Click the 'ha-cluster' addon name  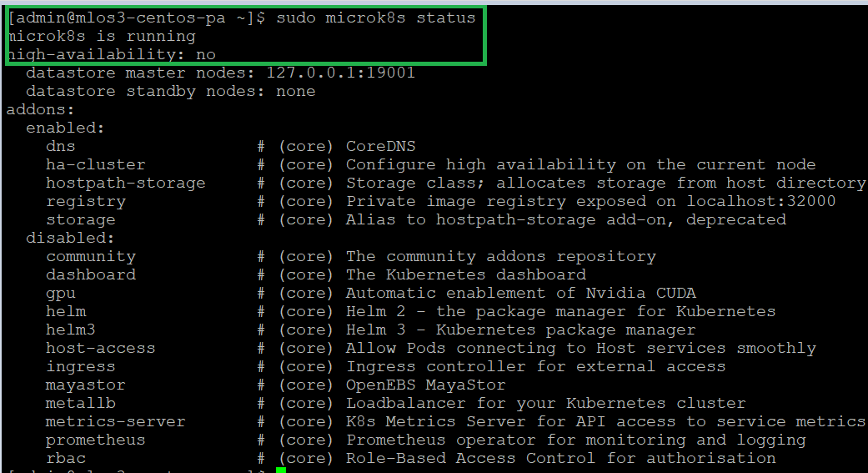coord(95,164)
